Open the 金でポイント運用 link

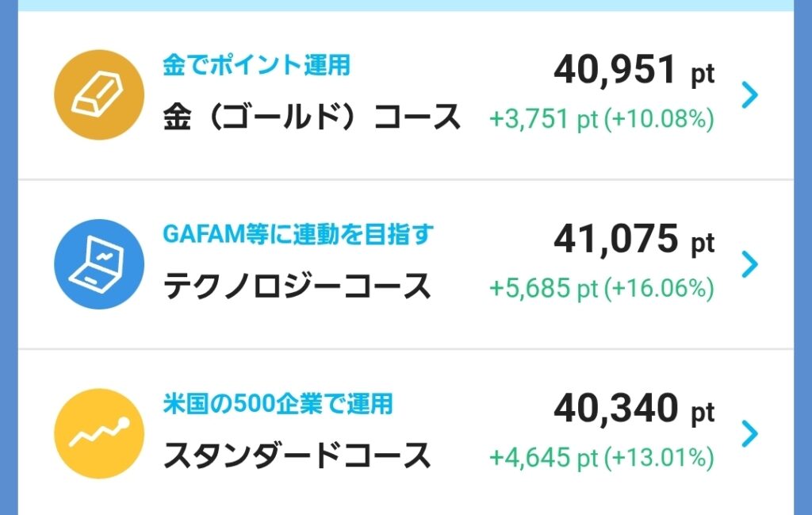(x=256, y=65)
